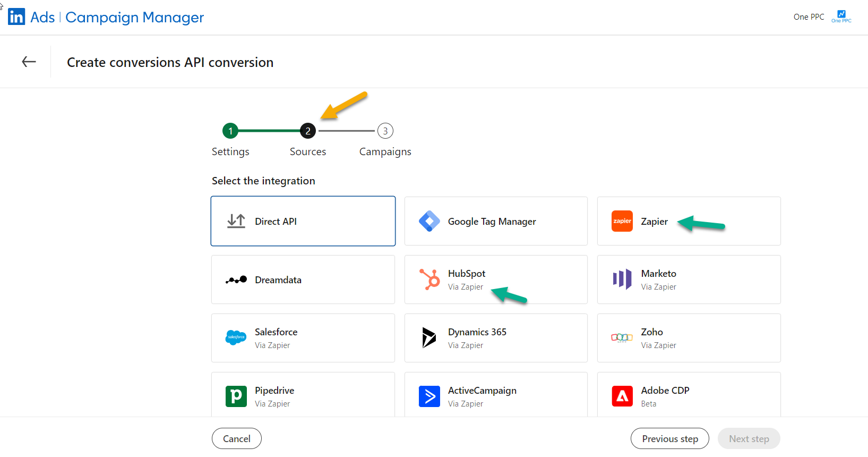The image size is (868, 457).
Task: Go to the Previous step
Action: pos(670,438)
